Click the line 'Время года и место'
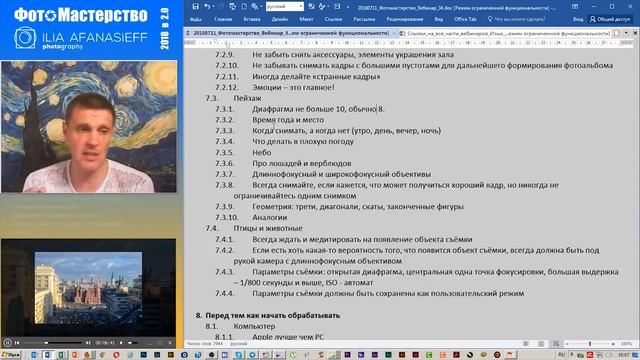This screenshot has height=360, width=640. coord(288,120)
